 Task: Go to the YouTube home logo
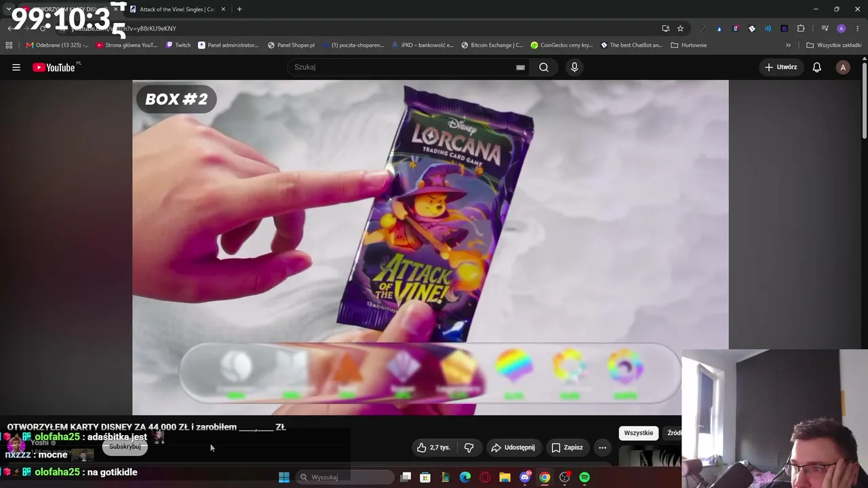click(54, 67)
